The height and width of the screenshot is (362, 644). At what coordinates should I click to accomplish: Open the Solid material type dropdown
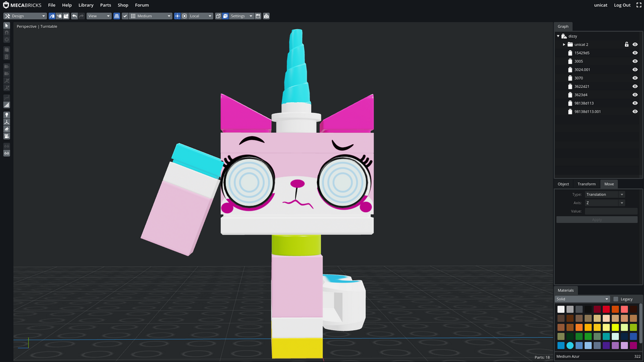(x=582, y=299)
